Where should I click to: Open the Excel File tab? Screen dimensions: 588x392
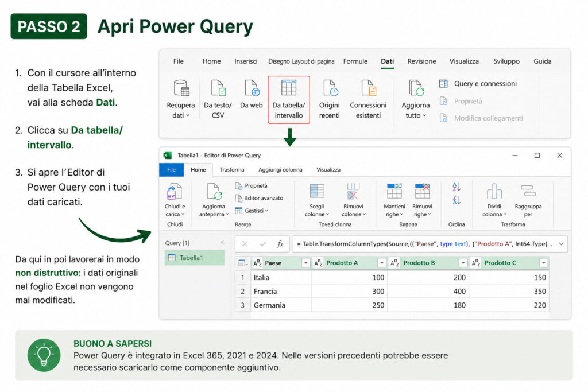(x=179, y=61)
